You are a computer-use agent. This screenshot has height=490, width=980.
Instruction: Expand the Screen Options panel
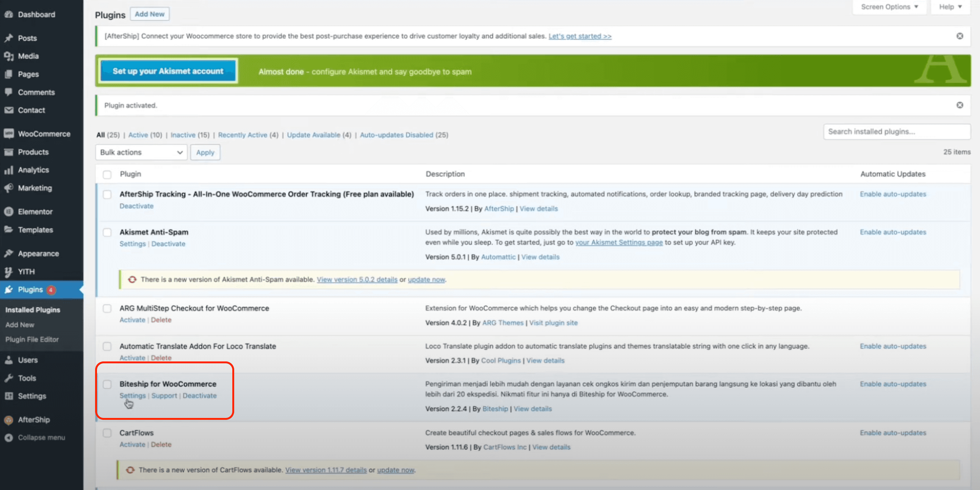tap(889, 7)
